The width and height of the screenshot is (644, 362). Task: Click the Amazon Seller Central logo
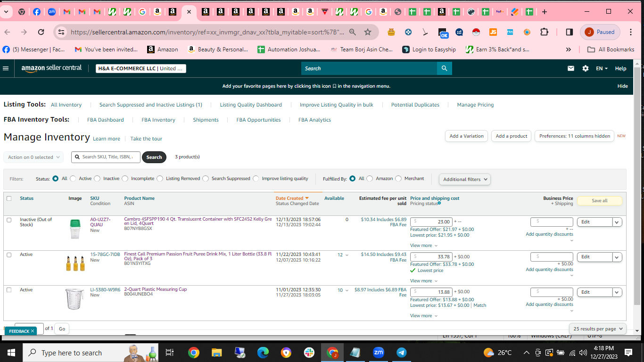coord(51,68)
